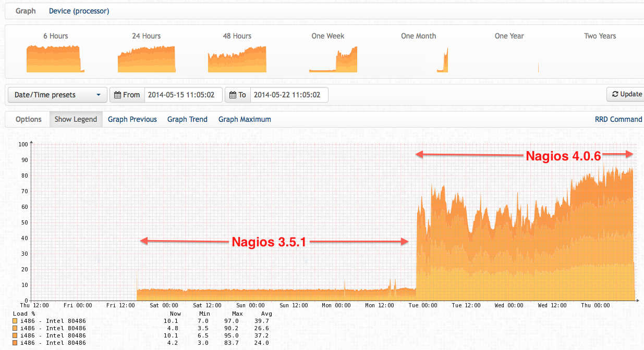Click the first i486 legend color swatch
The height and width of the screenshot is (350, 644).
tap(15, 321)
